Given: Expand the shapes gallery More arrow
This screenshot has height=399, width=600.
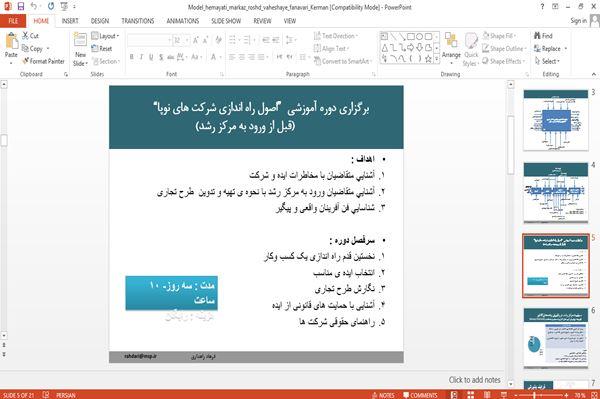Looking at the screenshot, I should 437,59.
